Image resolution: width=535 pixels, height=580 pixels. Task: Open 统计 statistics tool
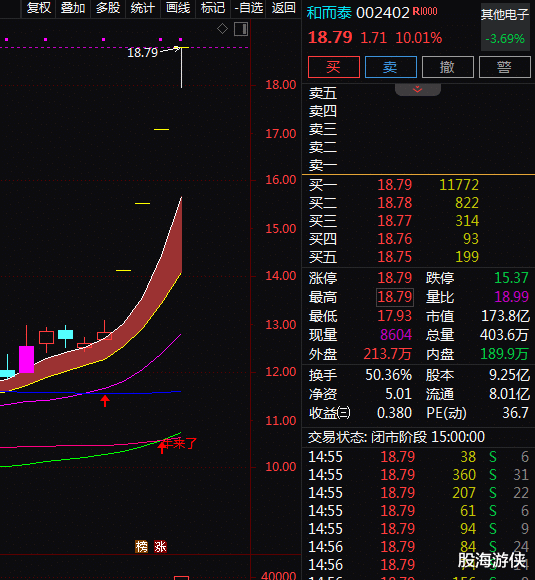[x=143, y=8]
